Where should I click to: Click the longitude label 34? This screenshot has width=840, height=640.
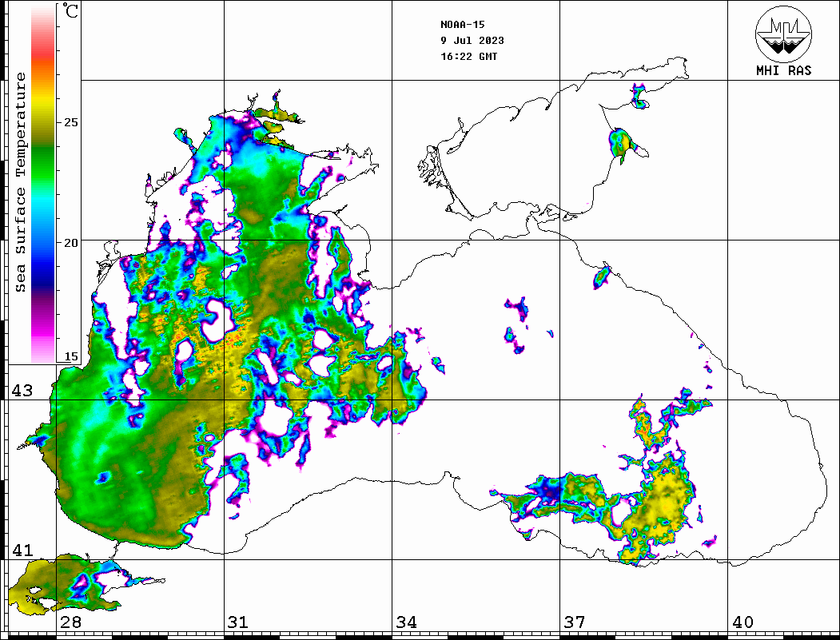[406, 622]
